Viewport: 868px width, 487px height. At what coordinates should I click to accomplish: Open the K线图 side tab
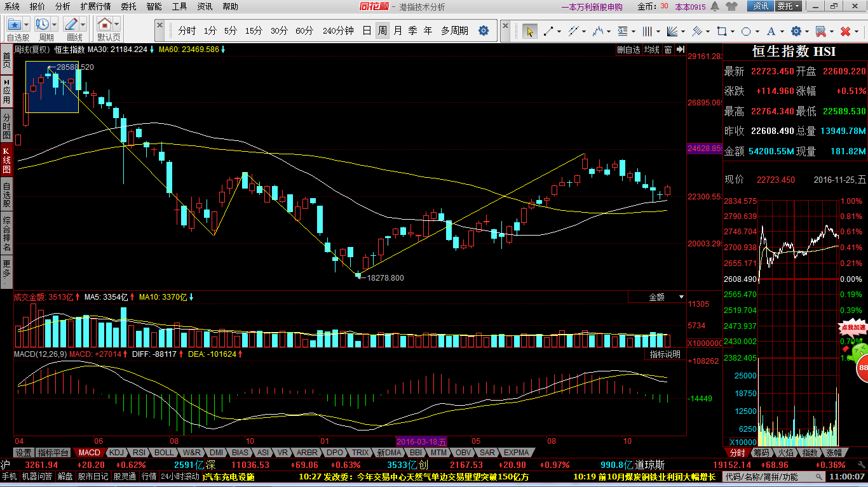(x=6, y=159)
